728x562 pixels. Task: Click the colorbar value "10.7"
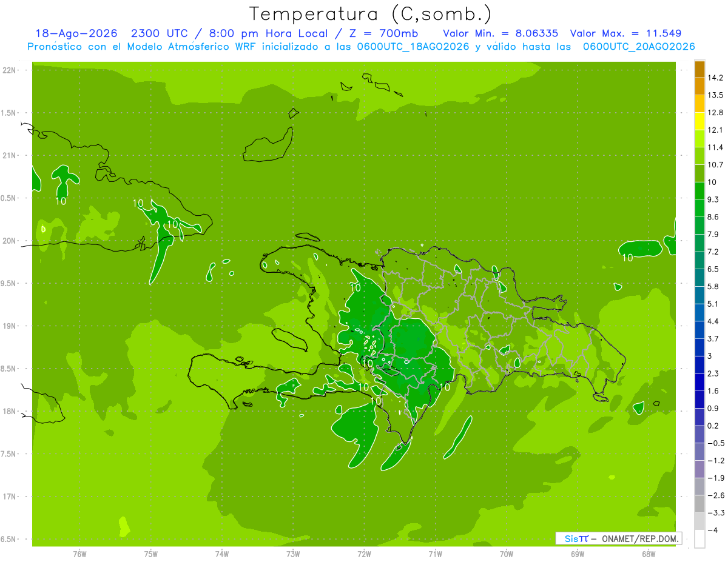pos(715,165)
